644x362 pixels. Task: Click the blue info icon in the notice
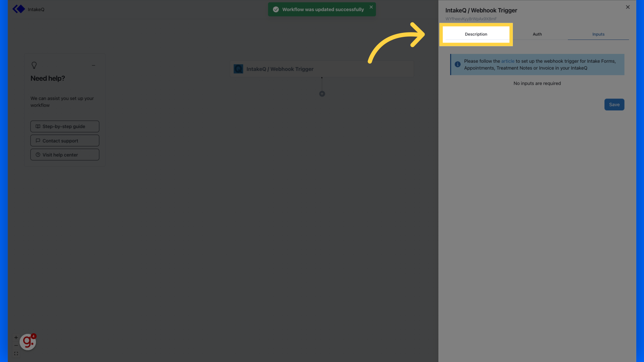point(458,64)
